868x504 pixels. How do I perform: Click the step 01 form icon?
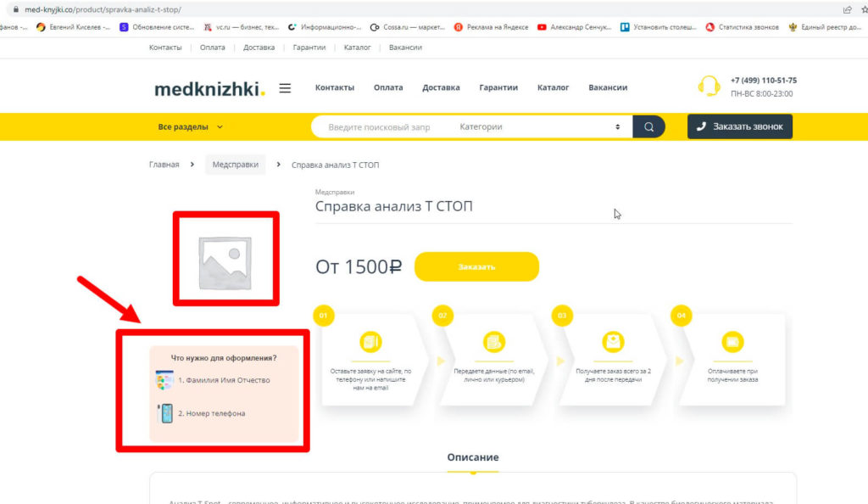(x=371, y=342)
